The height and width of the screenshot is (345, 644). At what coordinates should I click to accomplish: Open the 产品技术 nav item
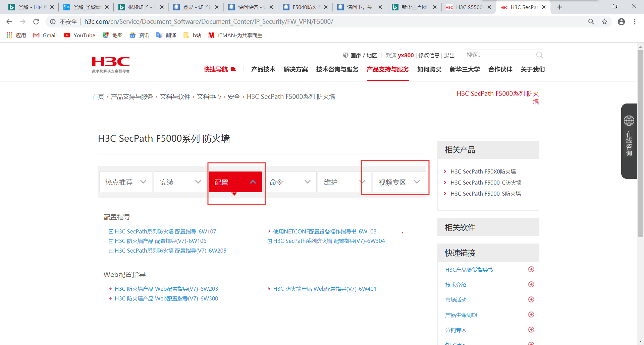(263, 69)
